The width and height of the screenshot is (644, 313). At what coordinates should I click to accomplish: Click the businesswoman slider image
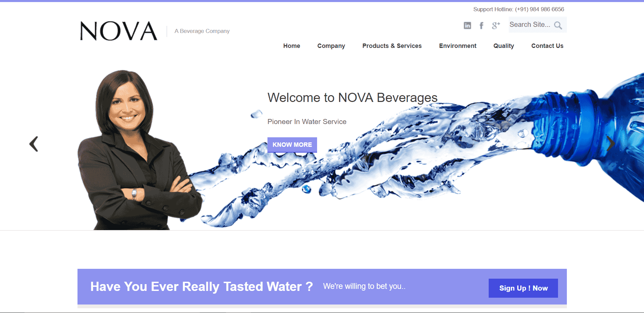click(x=139, y=150)
